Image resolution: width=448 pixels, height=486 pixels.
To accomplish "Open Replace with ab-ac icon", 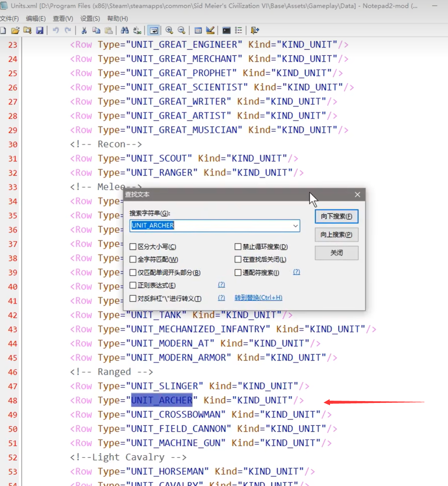I will pos(137,30).
